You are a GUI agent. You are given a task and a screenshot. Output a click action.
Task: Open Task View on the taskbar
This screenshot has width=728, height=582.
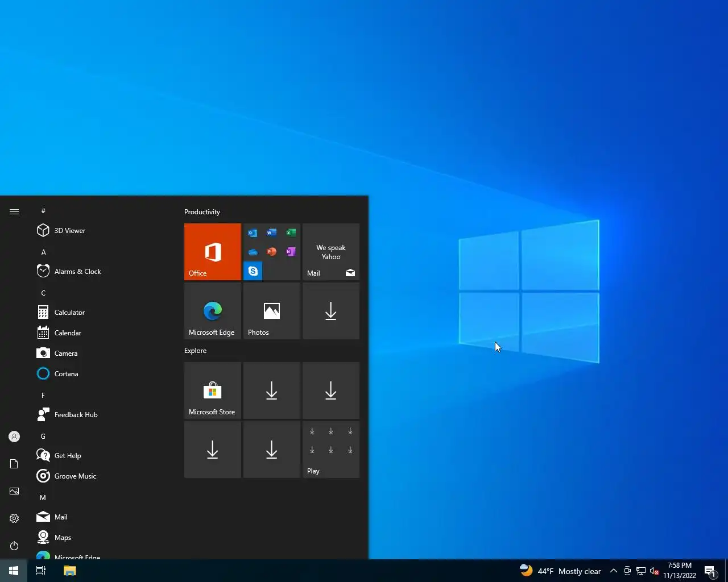click(x=41, y=571)
